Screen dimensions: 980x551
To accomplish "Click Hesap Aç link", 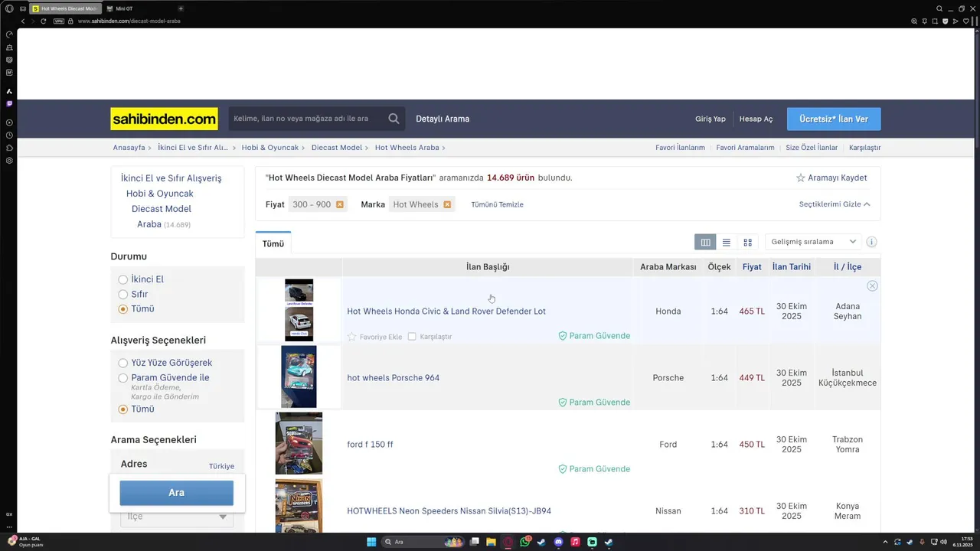I will pyautogui.click(x=756, y=119).
